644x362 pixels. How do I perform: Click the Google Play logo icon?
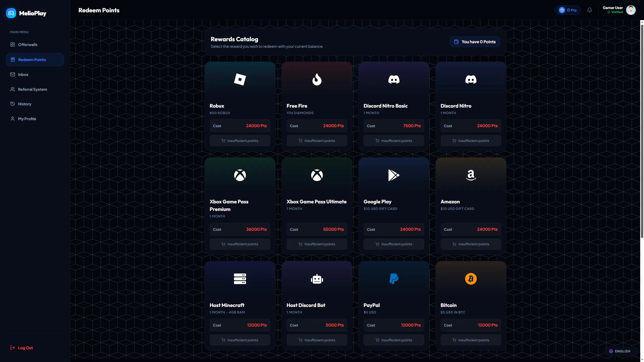(394, 175)
